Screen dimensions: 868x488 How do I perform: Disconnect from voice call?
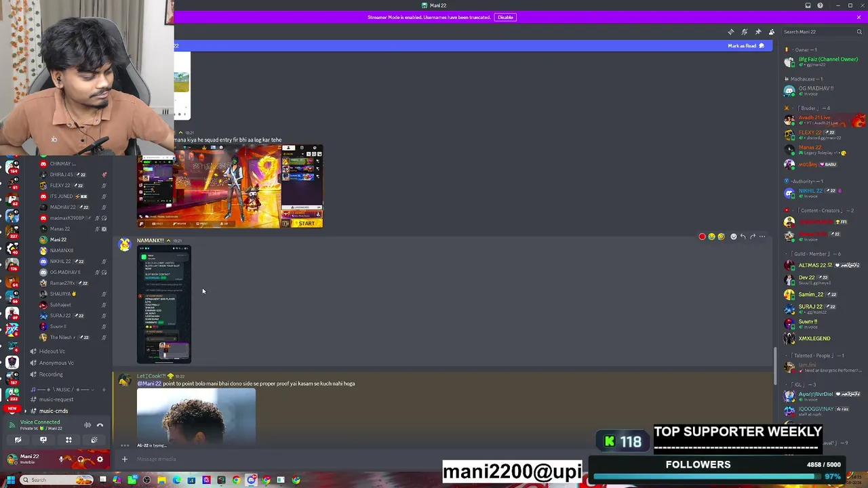[100, 425]
